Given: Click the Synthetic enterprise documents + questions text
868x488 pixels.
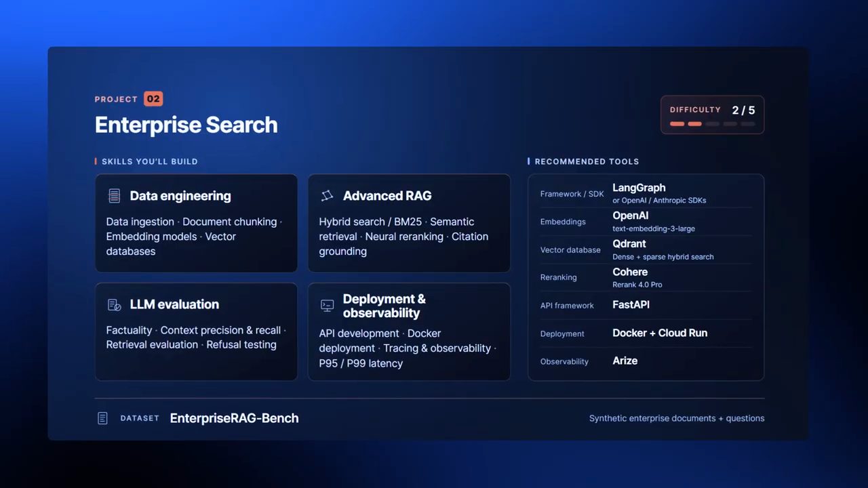Looking at the screenshot, I should 677,418.
